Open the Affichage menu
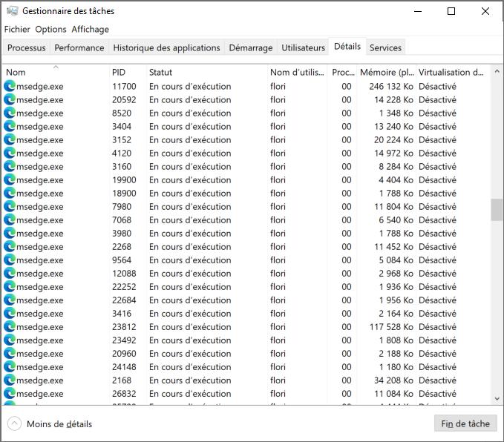 90,29
